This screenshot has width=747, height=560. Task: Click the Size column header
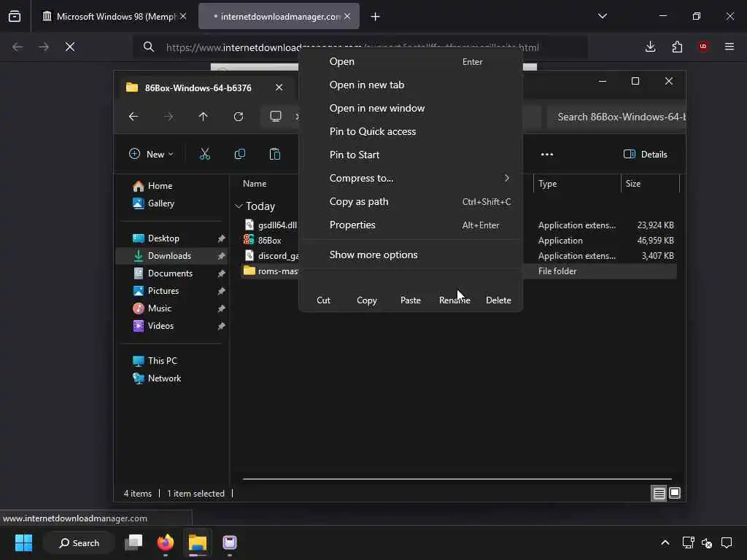650,184
